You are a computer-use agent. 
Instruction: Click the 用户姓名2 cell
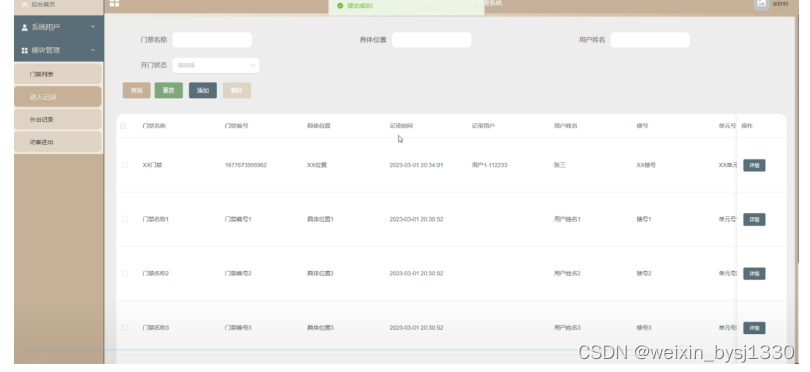(x=567, y=273)
